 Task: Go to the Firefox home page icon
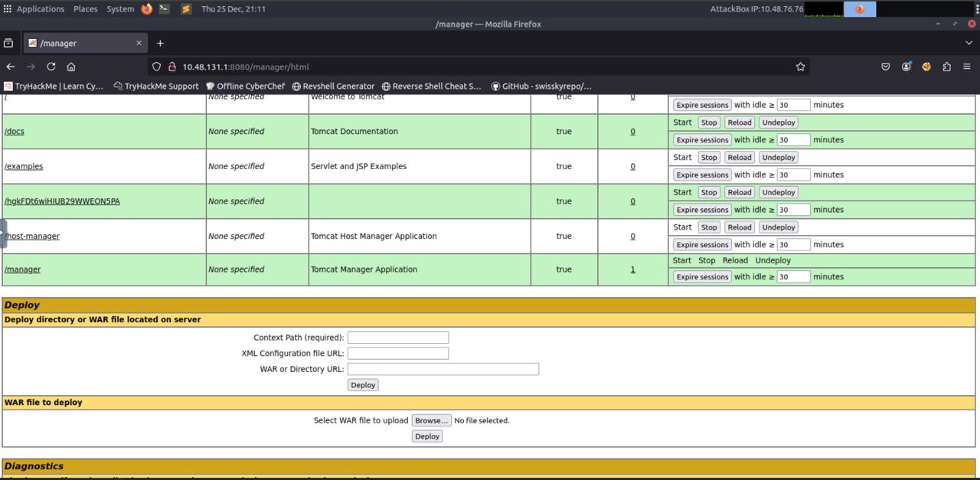[71, 67]
